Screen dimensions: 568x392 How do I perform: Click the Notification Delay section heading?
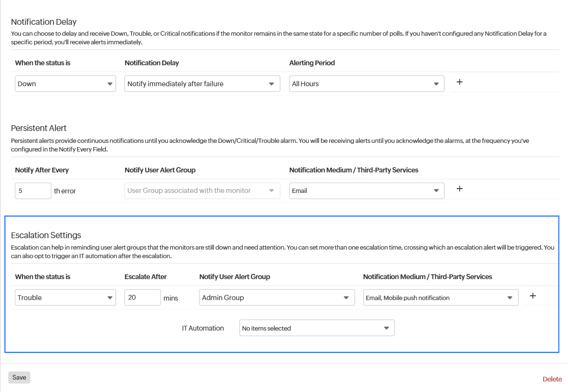click(44, 22)
